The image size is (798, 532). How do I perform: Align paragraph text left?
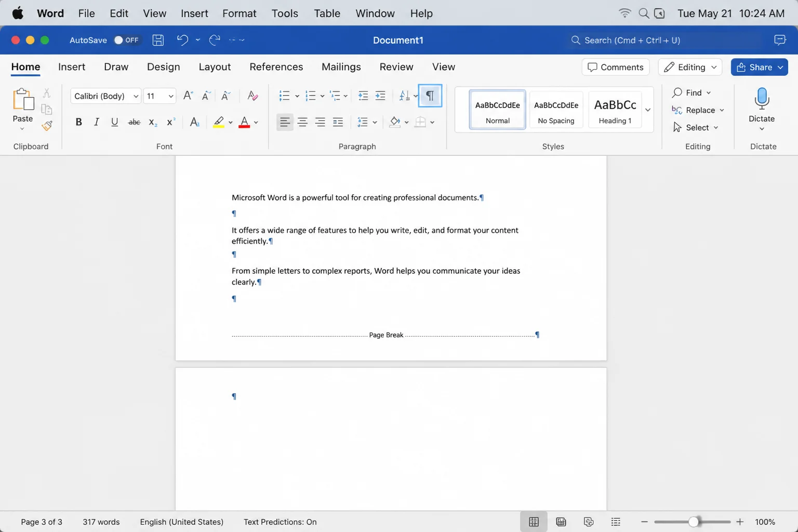coord(285,122)
